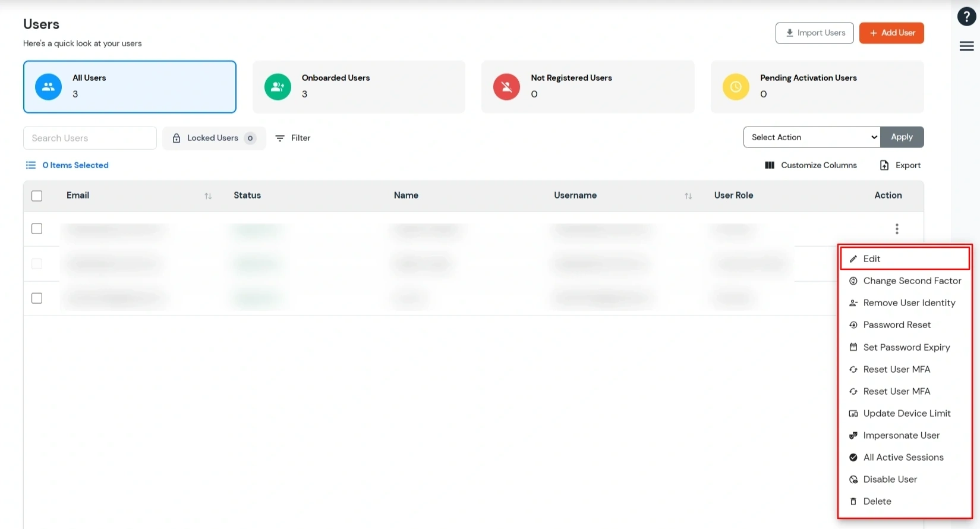Click the Export file icon

tap(884, 165)
